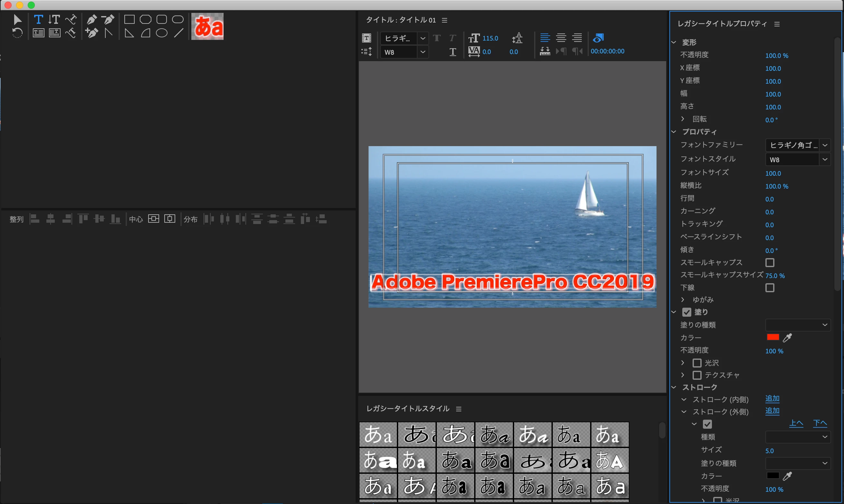Select the Vertical Type tool
Screen dimensions: 844x504
[54, 19]
